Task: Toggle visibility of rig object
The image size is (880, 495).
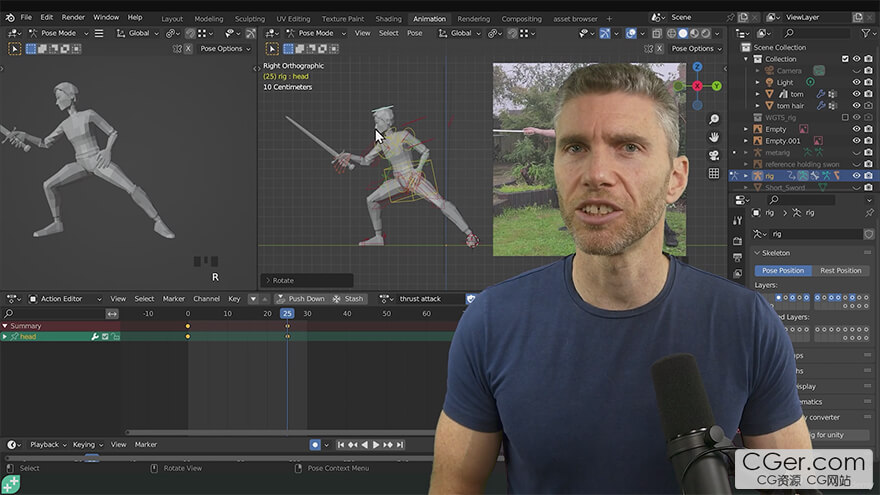Action: (x=856, y=176)
